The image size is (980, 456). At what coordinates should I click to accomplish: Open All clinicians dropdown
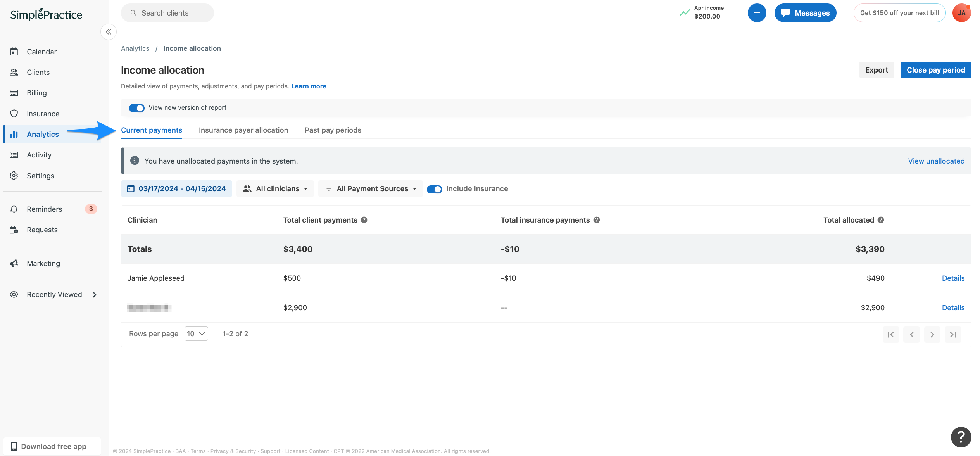click(275, 188)
